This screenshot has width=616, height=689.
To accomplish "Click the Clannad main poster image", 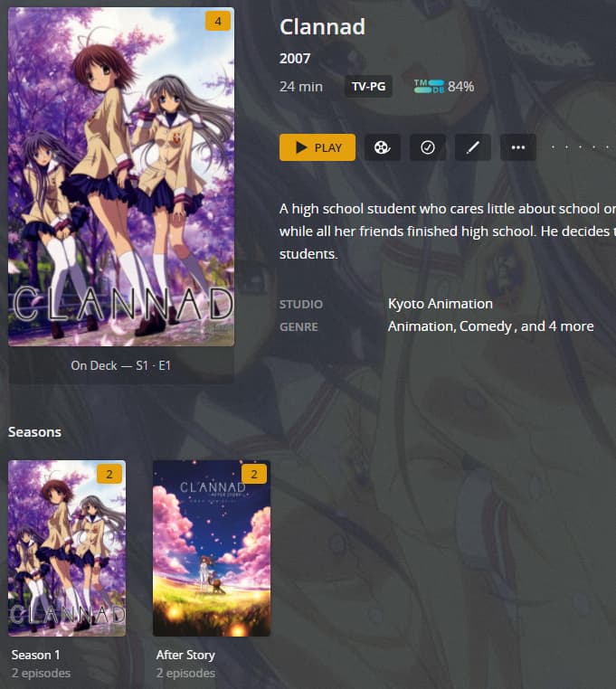I will [121, 176].
